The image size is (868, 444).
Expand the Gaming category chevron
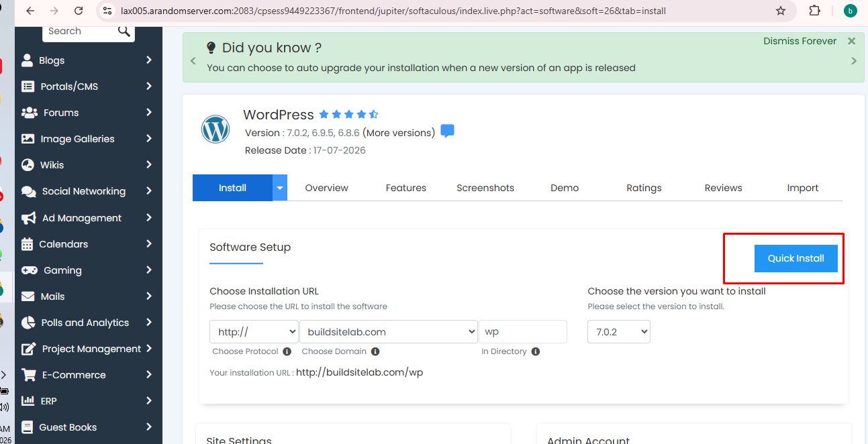[x=149, y=270]
